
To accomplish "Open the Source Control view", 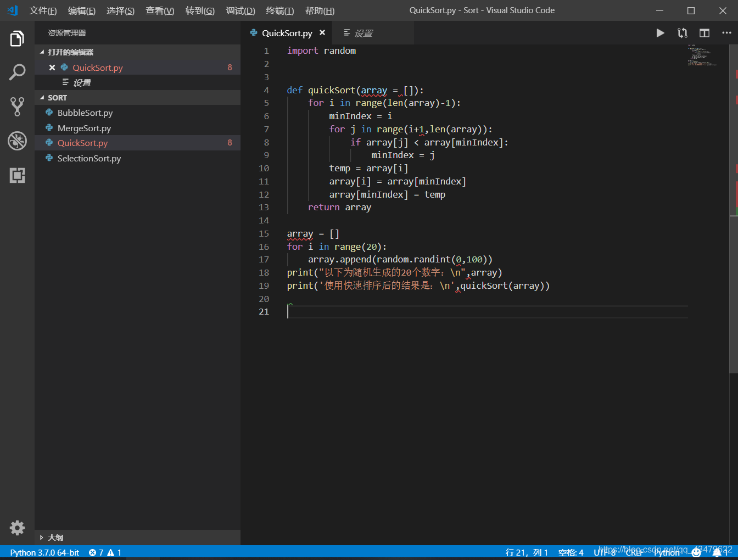I will (x=17, y=107).
